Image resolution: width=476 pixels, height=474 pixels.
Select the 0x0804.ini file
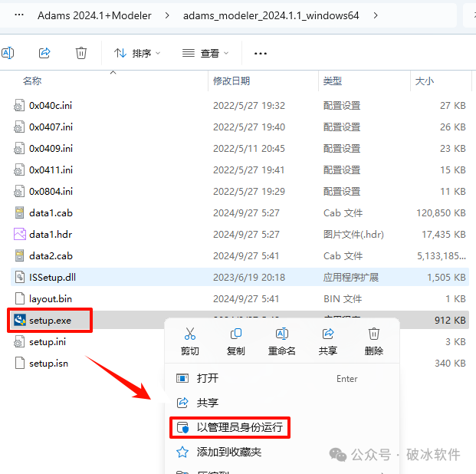point(240,192)
